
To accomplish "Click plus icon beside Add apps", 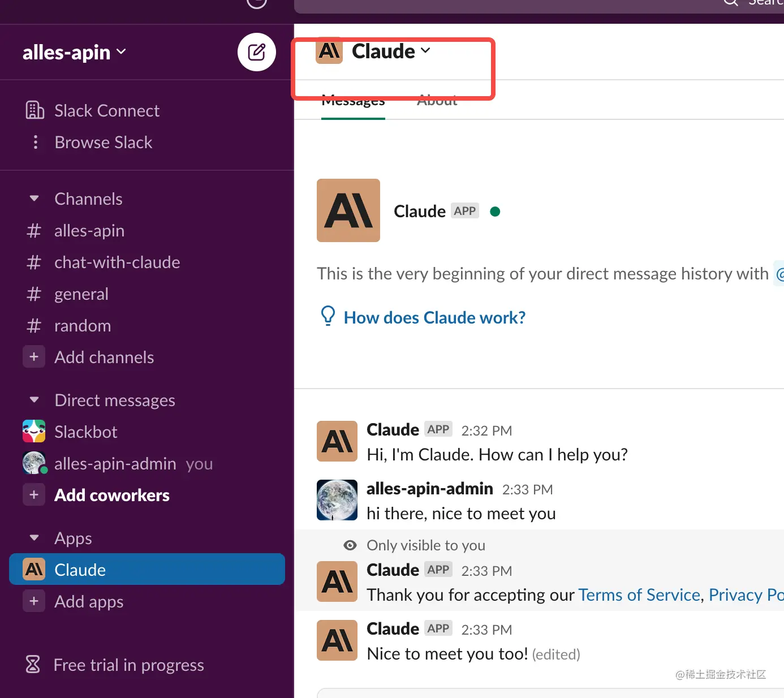I will (34, 601).
